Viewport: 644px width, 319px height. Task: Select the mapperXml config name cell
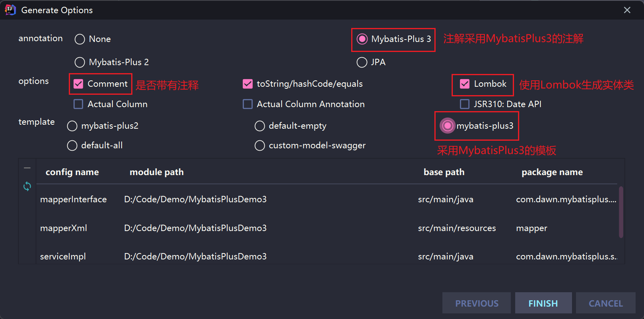tap(64, 228)
